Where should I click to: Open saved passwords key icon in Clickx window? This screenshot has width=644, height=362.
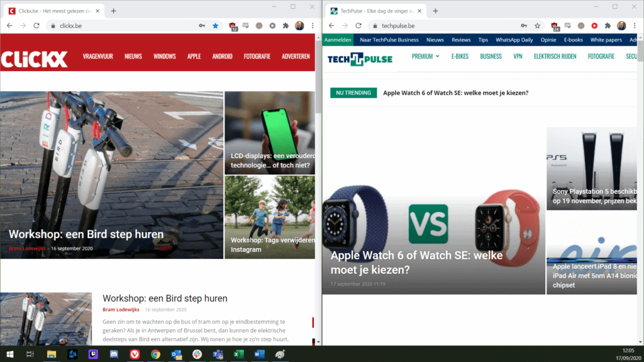click(202, 26)
